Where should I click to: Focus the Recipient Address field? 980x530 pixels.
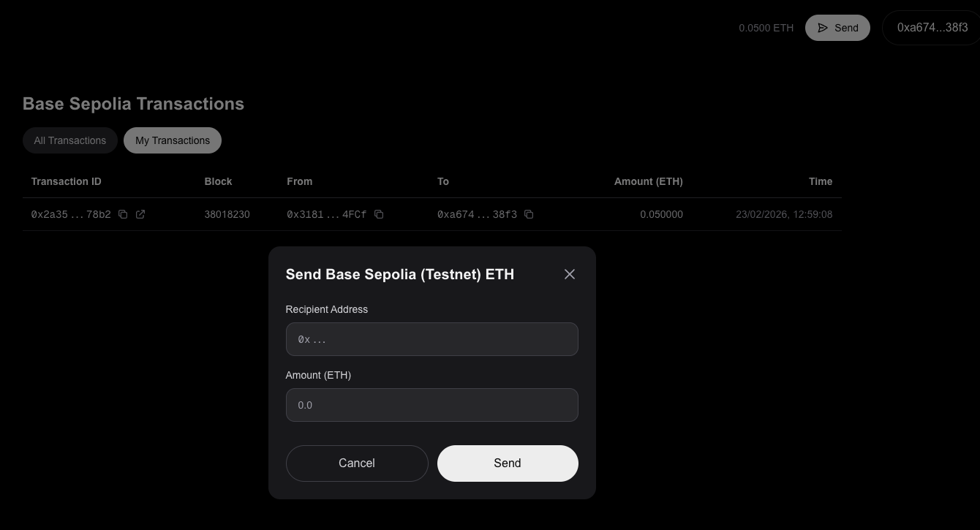coord(431,339)
